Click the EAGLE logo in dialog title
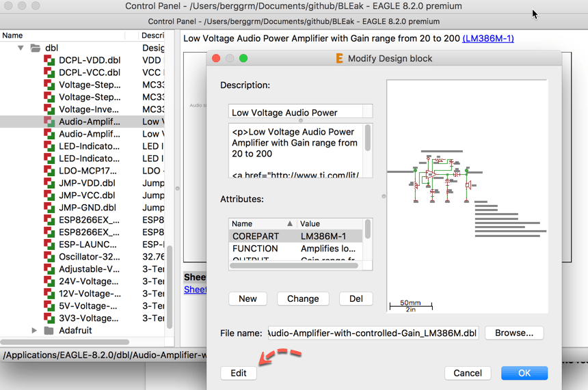The width and height of the screenshot is (588, 390). click(x=339, y=59)
